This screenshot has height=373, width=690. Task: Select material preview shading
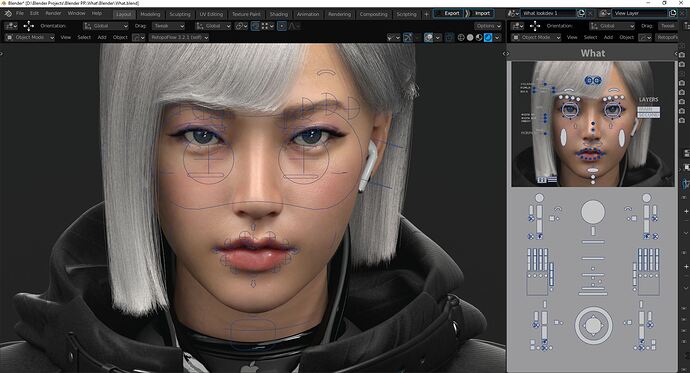coord(479,38)
